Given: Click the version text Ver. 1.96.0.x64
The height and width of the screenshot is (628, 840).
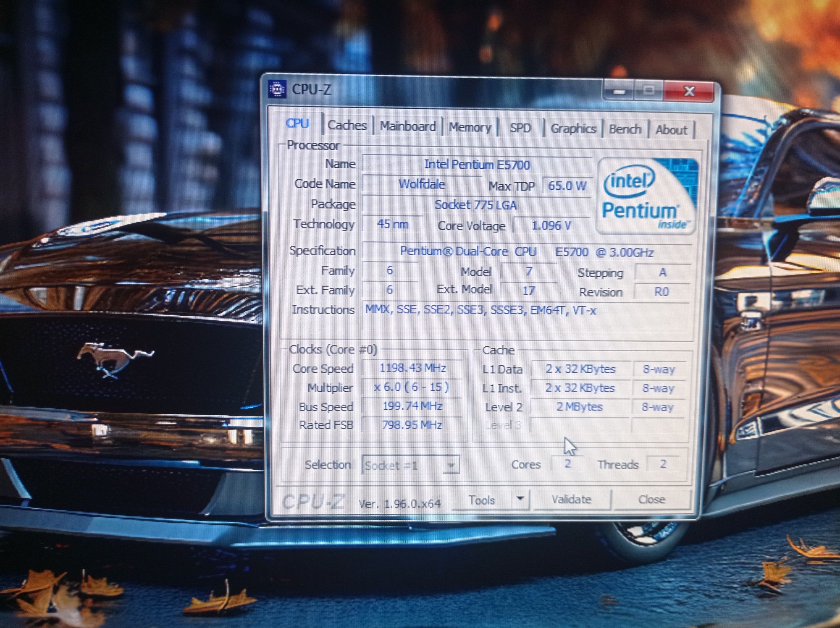Looking at the screenshot, I should (400, 503).
